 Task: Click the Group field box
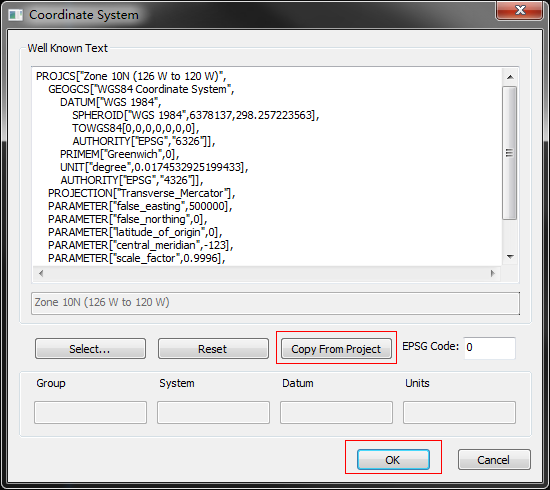(x=90, y=412)
